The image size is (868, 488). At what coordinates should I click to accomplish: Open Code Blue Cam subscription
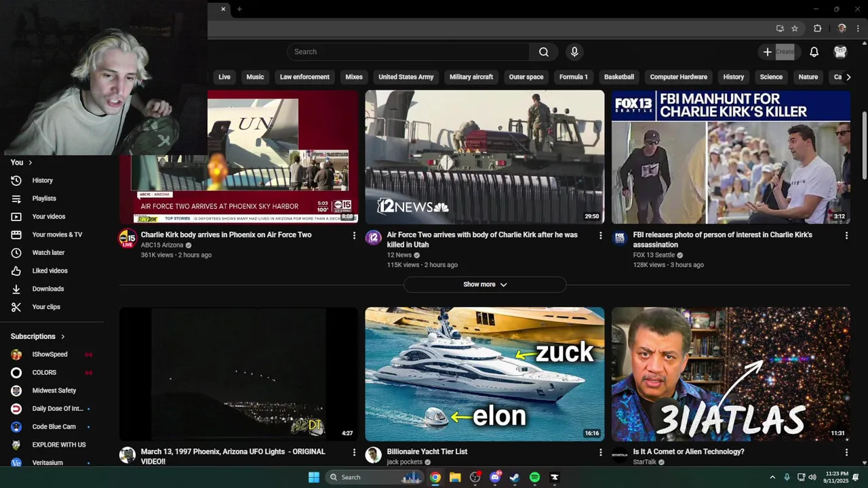point(54,426)
